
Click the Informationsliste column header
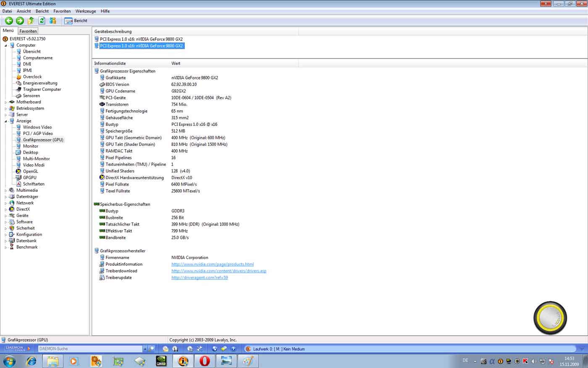(x=131, y=64)
